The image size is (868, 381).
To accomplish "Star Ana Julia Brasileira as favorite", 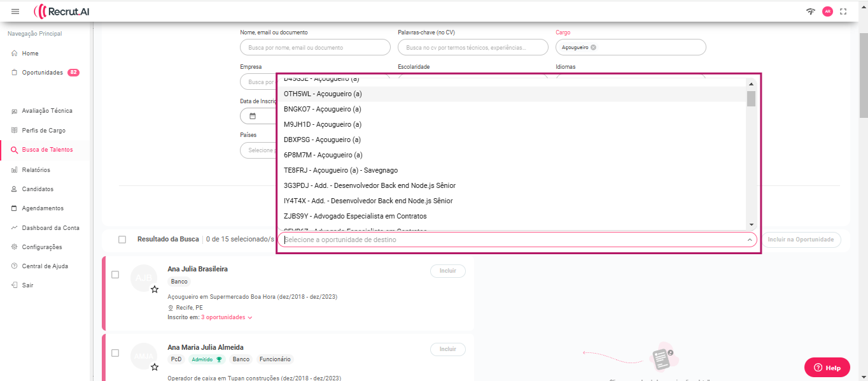I will 154,289.
